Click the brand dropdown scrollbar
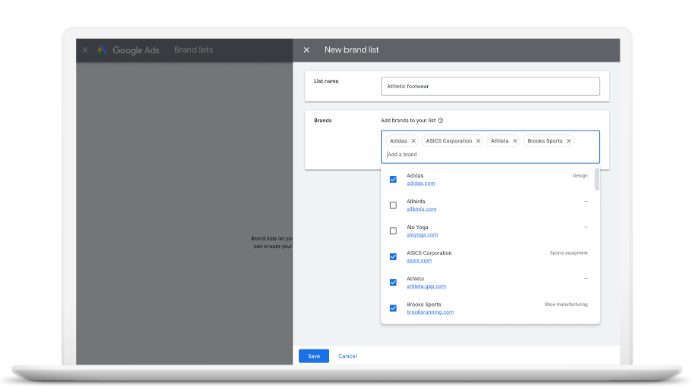 (x=597, y=180)
